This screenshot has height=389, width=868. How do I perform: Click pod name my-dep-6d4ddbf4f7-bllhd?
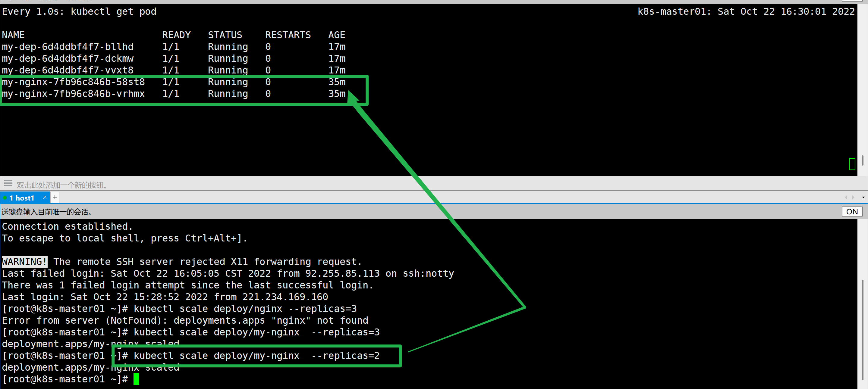(68, 47)
